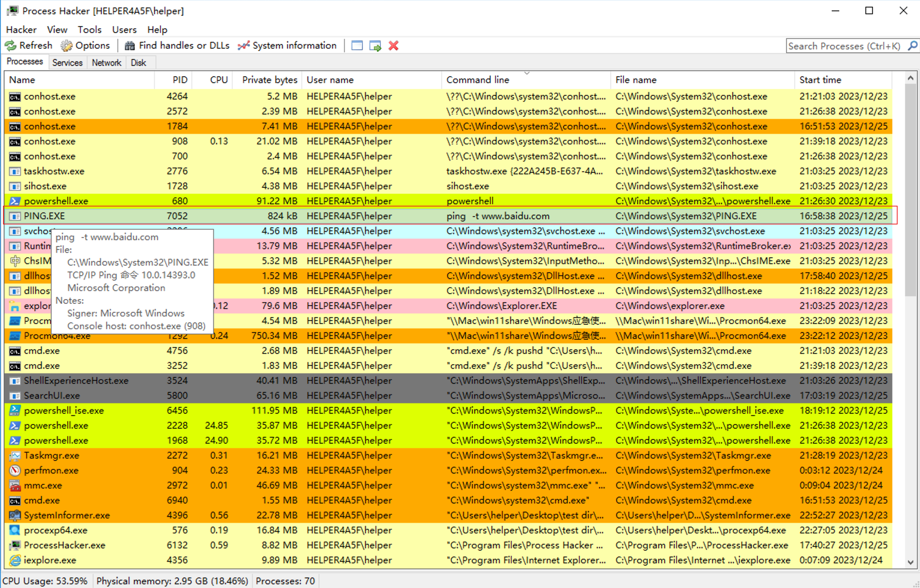920x588 pixels.
Task: Sort by Command line column header
Action: coord(478,80)
